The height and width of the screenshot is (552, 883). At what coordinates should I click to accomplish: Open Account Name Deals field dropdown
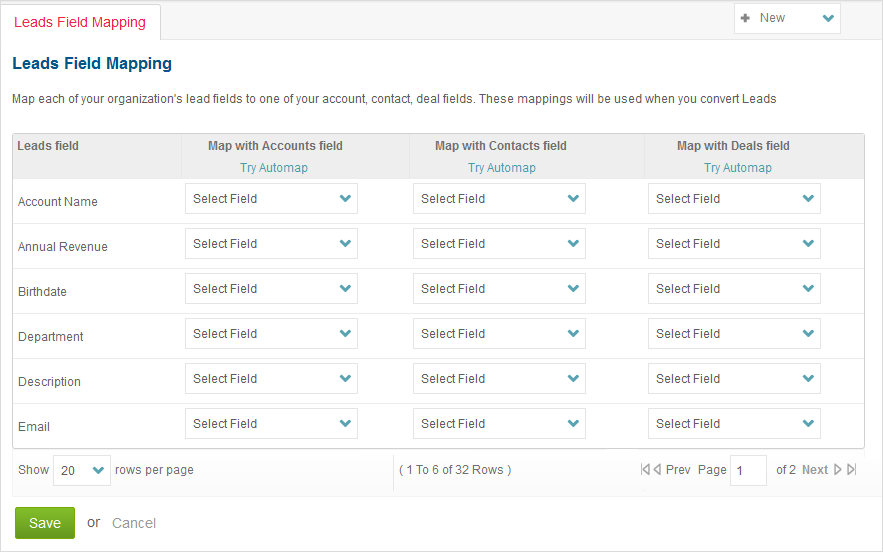coord(734,198)
